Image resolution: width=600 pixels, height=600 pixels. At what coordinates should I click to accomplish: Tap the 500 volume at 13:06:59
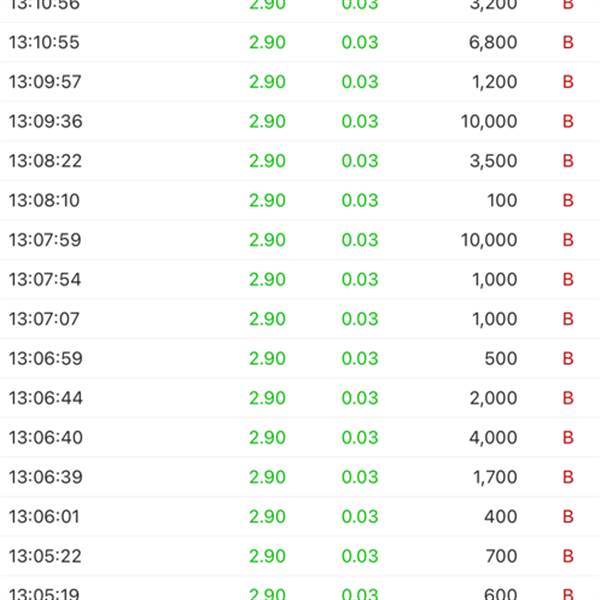point(501,359)
